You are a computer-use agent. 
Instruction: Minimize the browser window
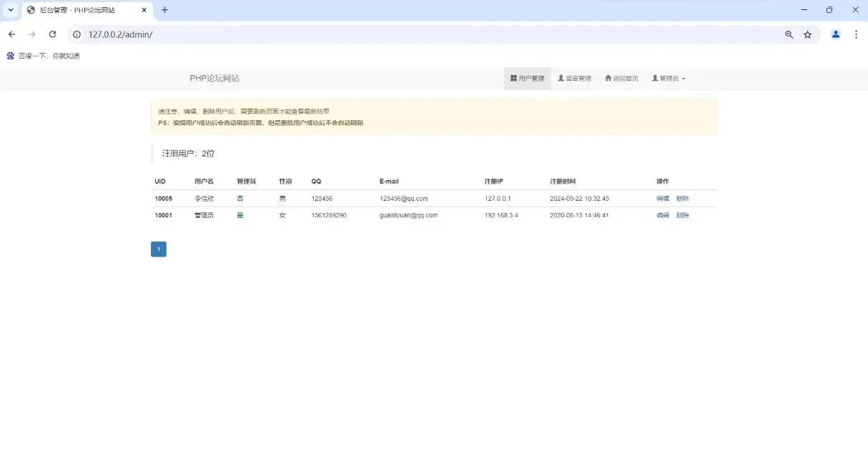804,10
